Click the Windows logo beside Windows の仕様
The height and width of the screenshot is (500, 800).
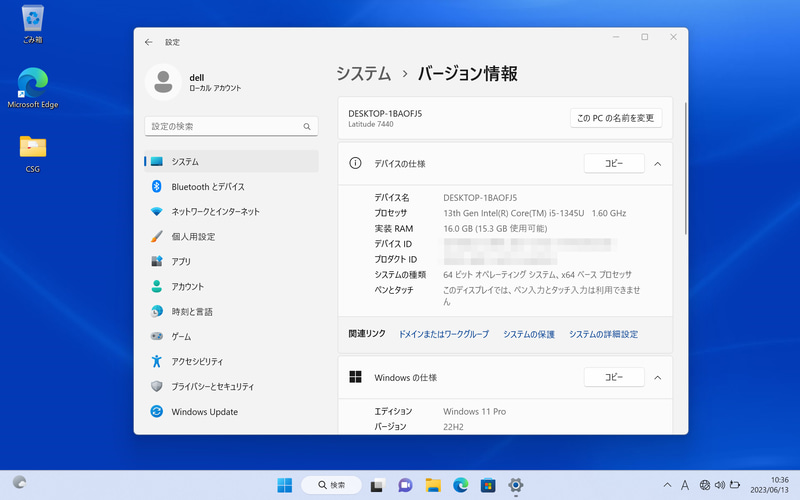click(x=355, y=377)
